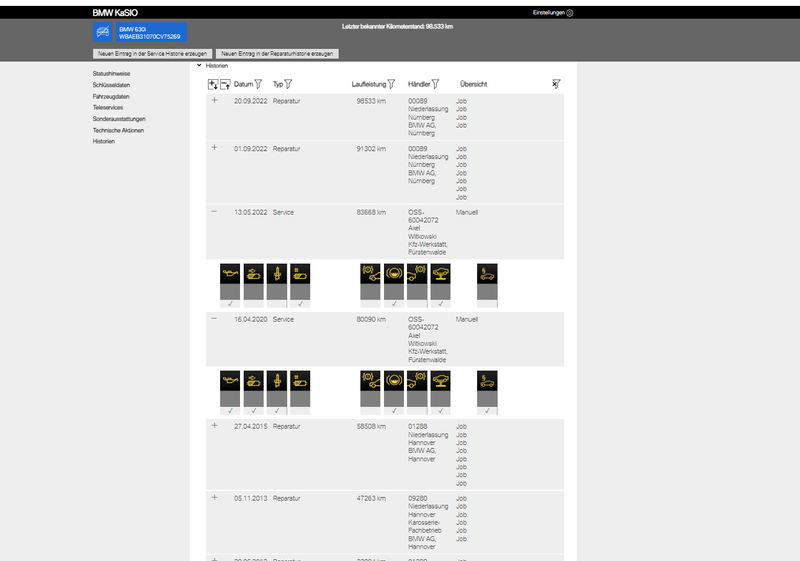Open Einstellungen via the gear icon
Image resolution: width=800 pixels, height=561 pixels.
click(x=570, y=13)
